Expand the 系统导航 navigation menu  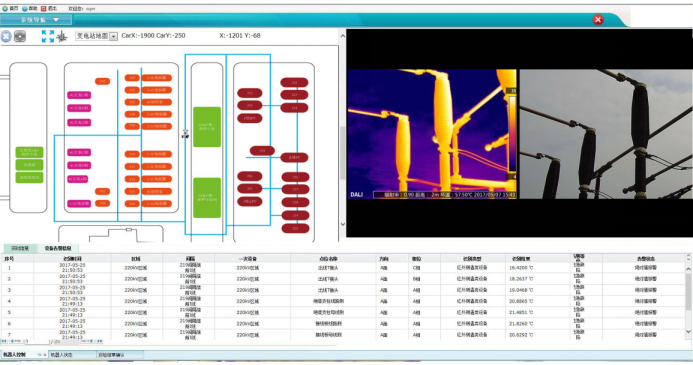coord(36,20)
